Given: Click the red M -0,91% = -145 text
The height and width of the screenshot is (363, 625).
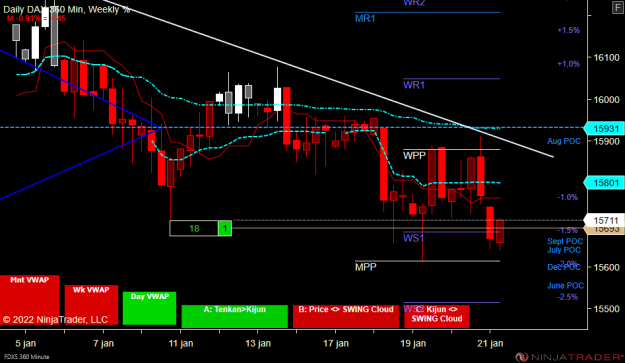Looking at the screenshot, I should (36, 18).
